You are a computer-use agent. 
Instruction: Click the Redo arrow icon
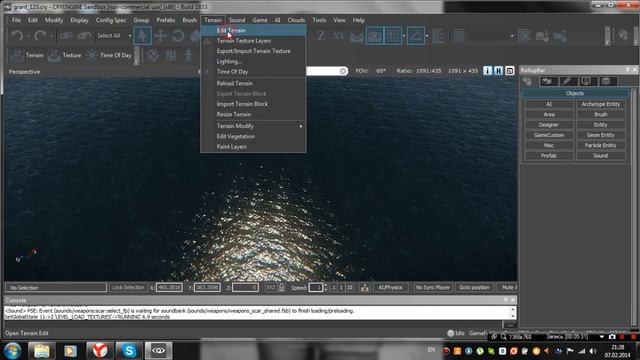click(x=40, y=36)
